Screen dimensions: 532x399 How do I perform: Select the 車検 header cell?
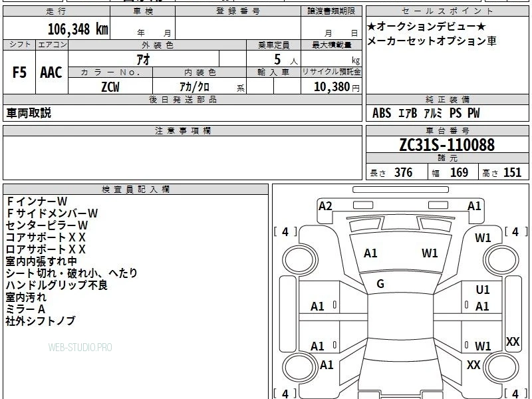142,11
